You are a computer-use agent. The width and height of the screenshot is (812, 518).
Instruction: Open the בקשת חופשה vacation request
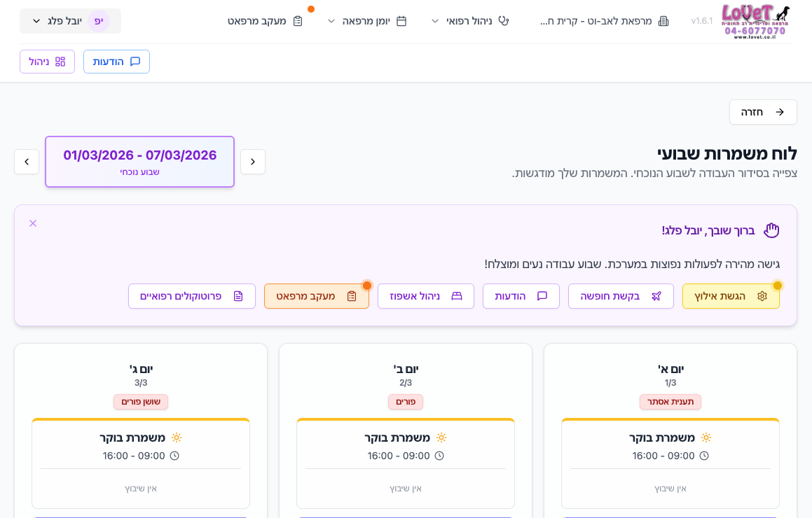pos(621,295)
